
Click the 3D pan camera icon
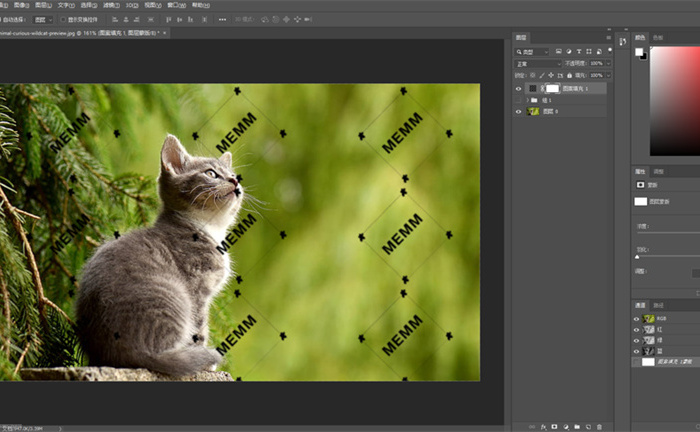pos(286,19)
